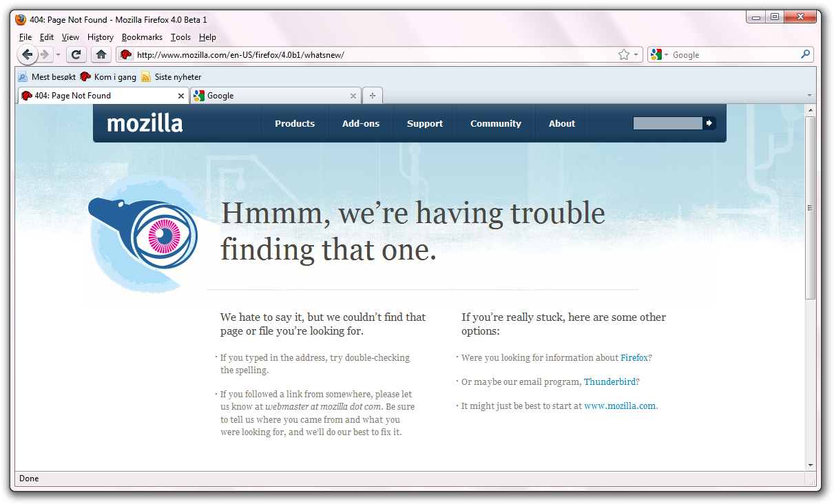Open the list all tabs dropdown arrow

tap(809, 95)
